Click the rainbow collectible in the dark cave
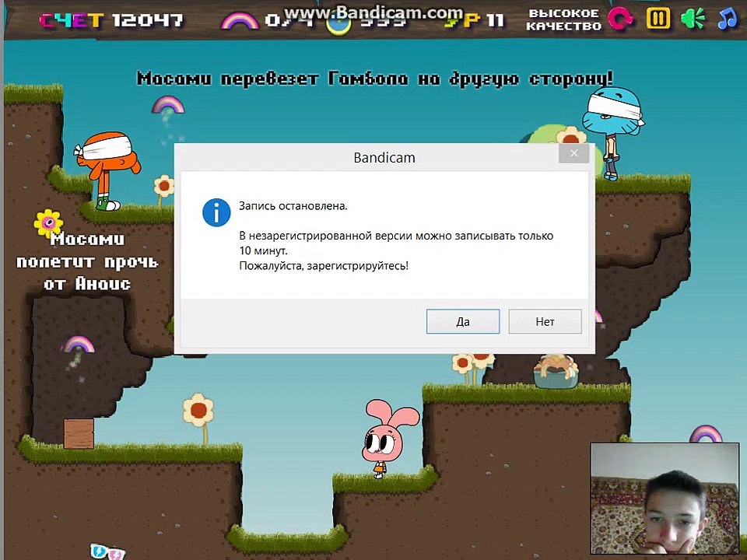This screenshot has width=747, height=560. 78,345
